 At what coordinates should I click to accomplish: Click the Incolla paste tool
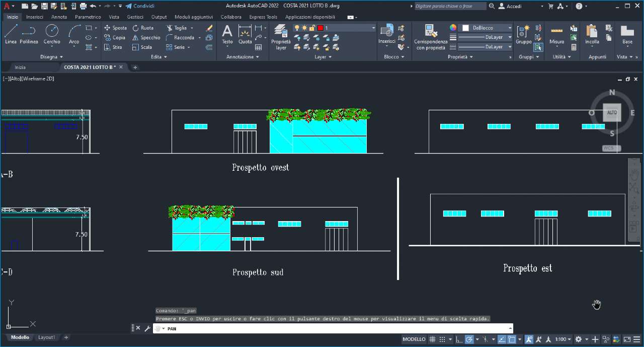click(592, 35)
